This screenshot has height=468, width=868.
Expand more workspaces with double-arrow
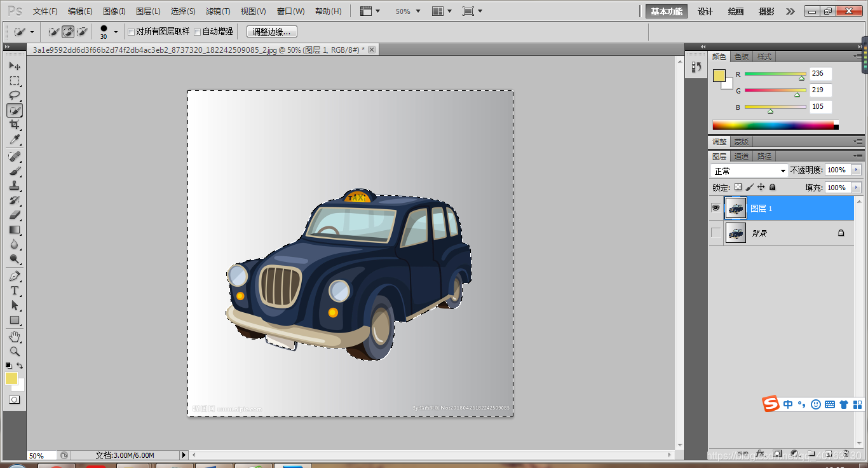[790, 11]
